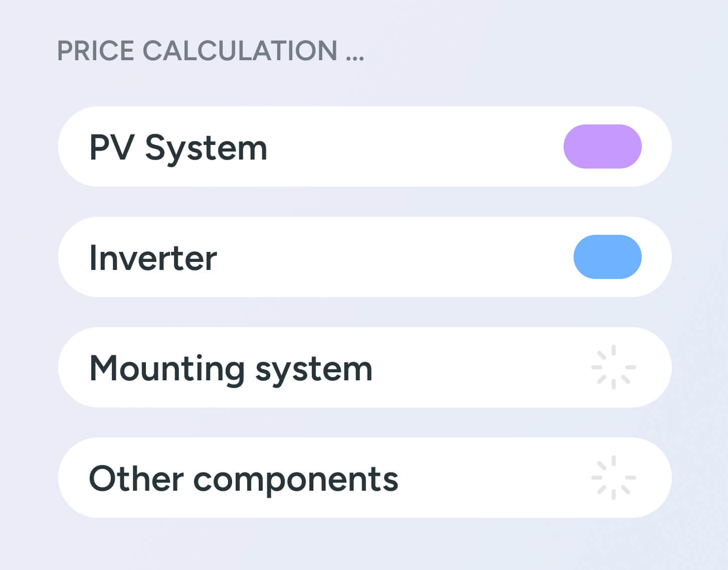728x570 pixels.
Task: Select the Mounting system row
Action: 365,367
